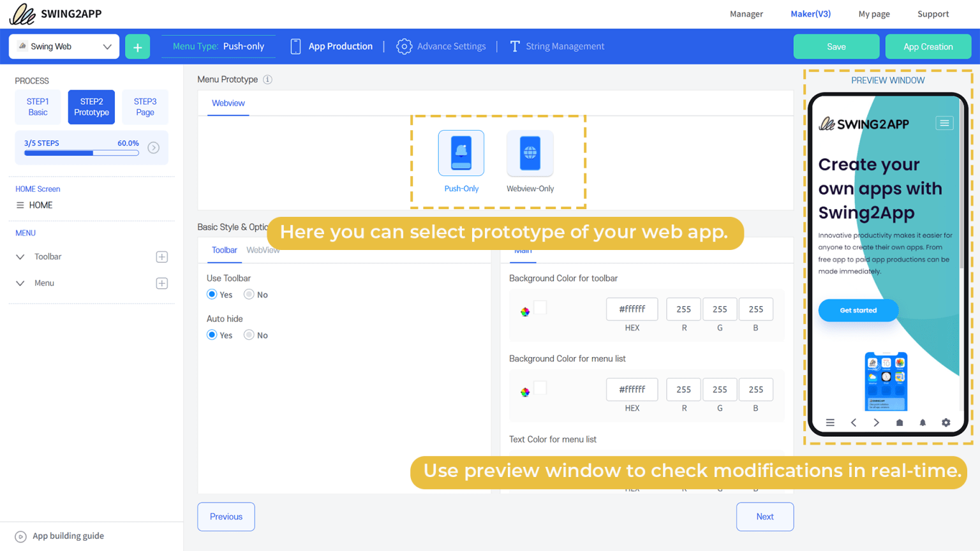Expand the Toolbar section in the sidebar
The image size is (980, 551).
click(20, 256)
